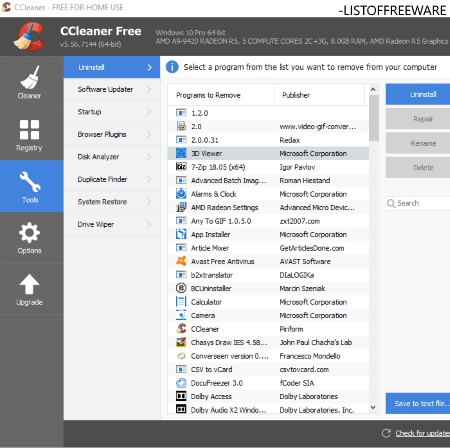
Task: Click the Repair button
Action: tap(418, 119)
